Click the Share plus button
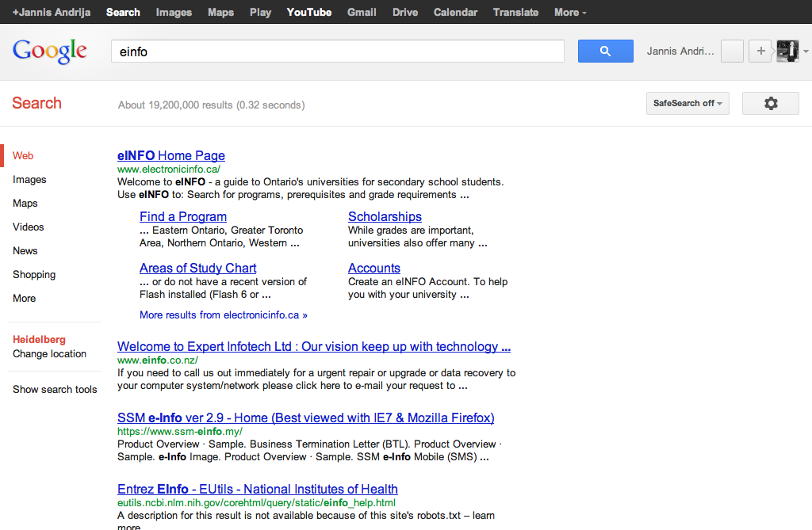Screen dimensions: 812x530 760,51
